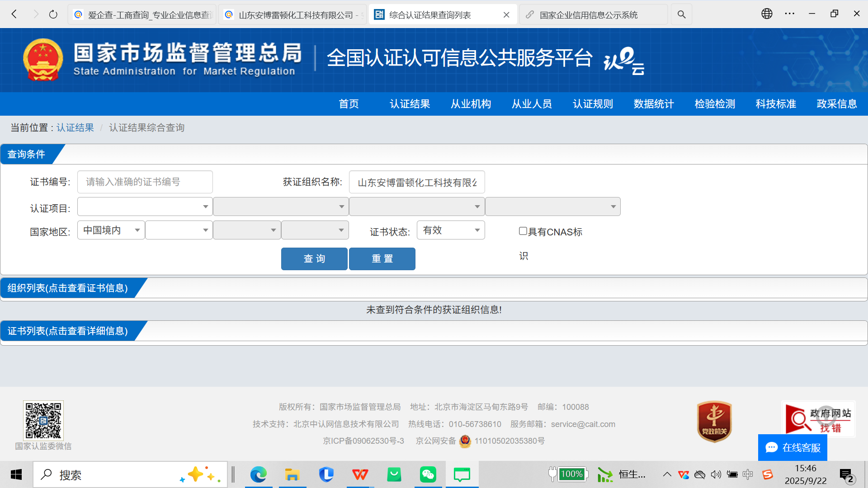Open the 在线客服 chat icon
The width and height of the screenshot is (868, 488).
771,447
